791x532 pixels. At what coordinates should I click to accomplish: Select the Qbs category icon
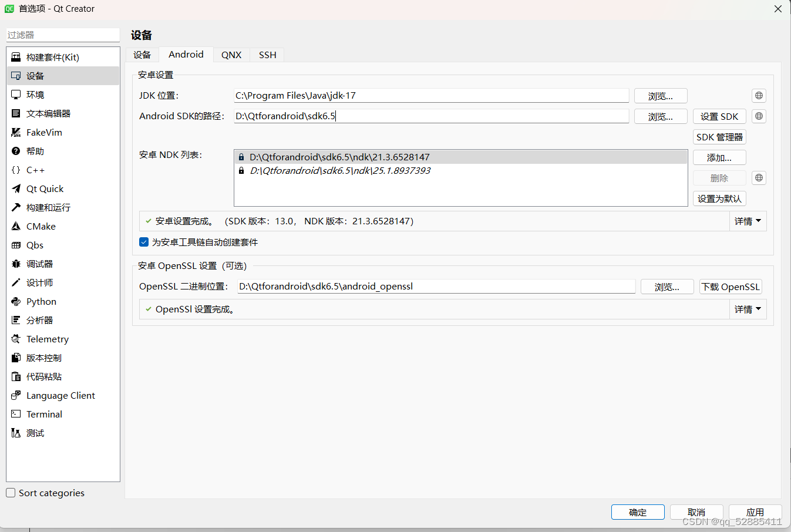pyautogui.click(x=16, y=245)
